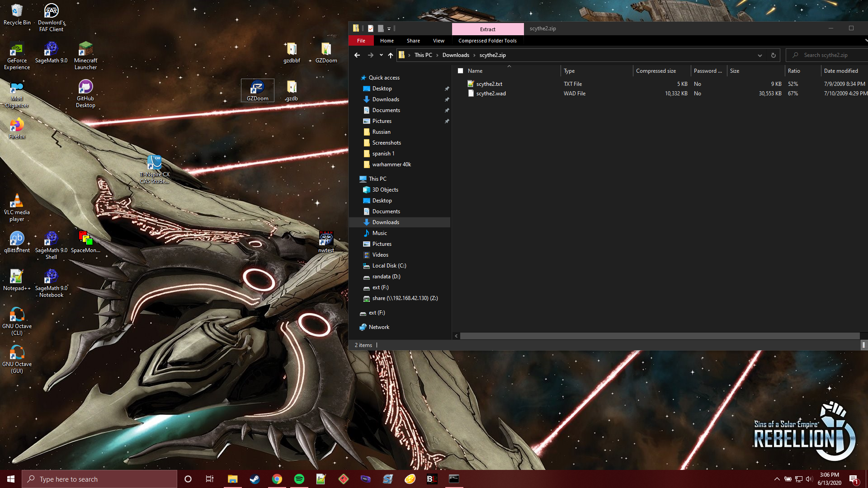Image resolution: width=868 pixels, height=488 pixels.
Task: Refresh the scythe2.zip folder view
Action: (773, 55)
